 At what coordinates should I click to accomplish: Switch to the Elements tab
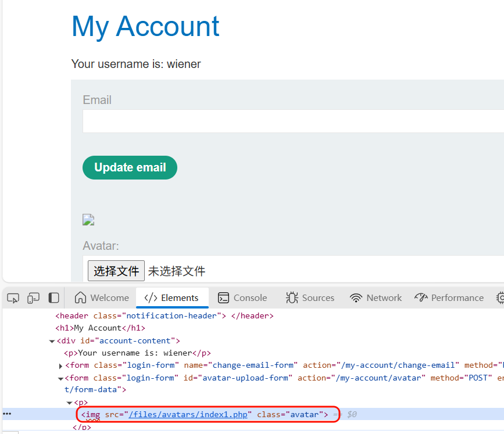click(172, 298)
